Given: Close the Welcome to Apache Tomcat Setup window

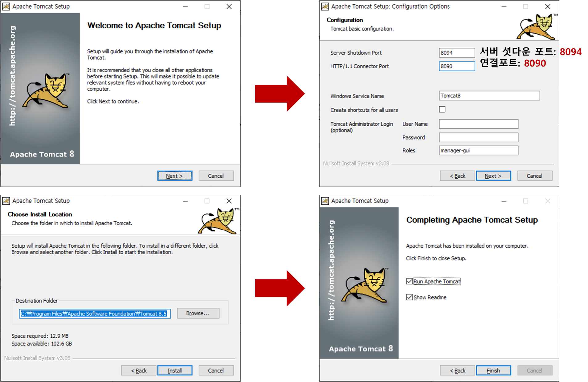Looking at the screenshot, I should [x=229, y=6].
